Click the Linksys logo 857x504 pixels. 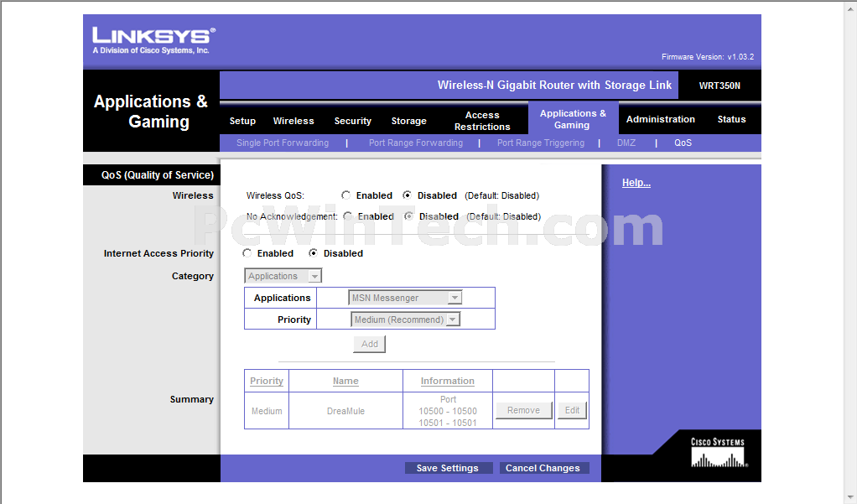pyautogui.click(x=153, y=40)
